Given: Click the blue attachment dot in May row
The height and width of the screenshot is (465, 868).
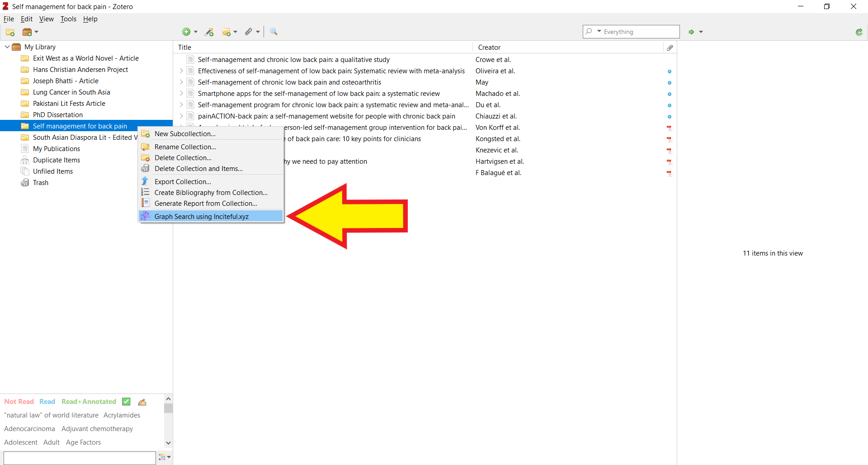Looking at the screenshot, I should 670,83.
